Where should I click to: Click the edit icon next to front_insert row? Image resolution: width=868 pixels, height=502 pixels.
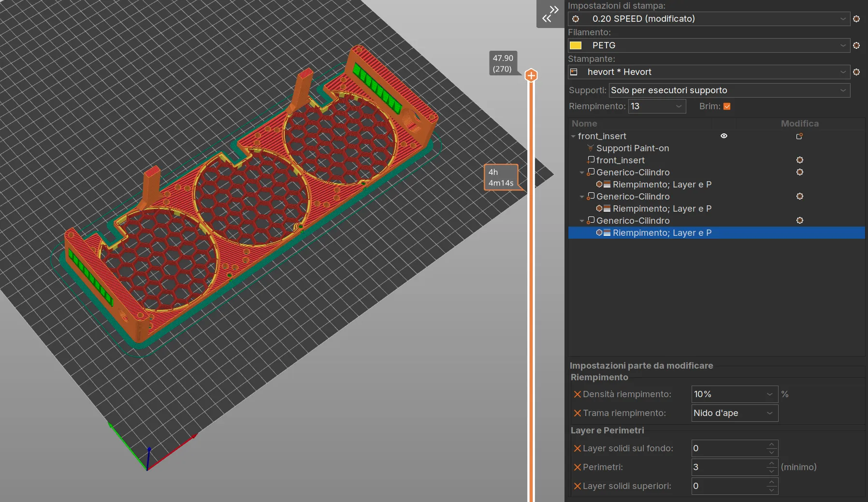point(799,136)
